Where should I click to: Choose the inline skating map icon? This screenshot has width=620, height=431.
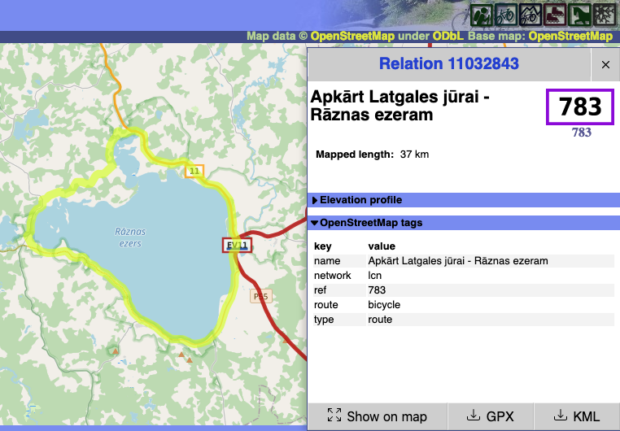pos(554,14)
